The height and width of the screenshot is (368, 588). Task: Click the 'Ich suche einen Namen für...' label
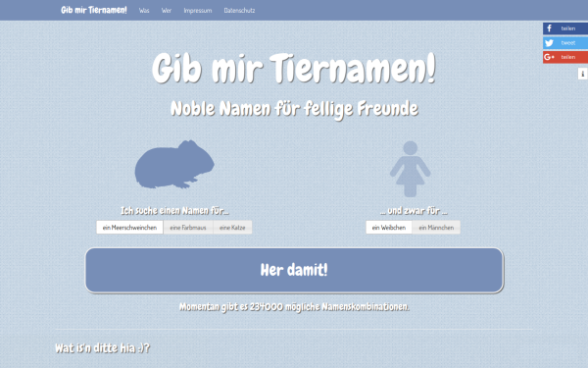pyautogui.click(x=174, y=211)
